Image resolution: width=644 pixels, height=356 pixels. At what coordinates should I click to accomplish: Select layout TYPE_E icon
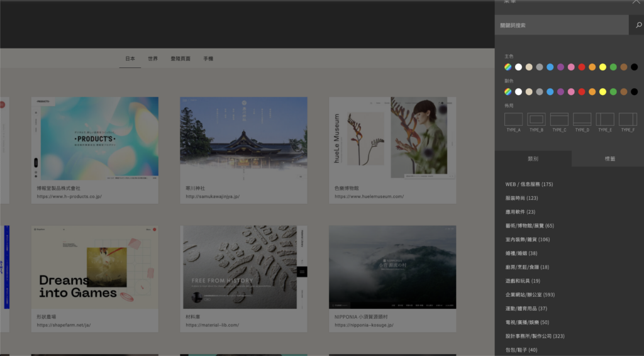pyautogui.click(x=605, y=119)
